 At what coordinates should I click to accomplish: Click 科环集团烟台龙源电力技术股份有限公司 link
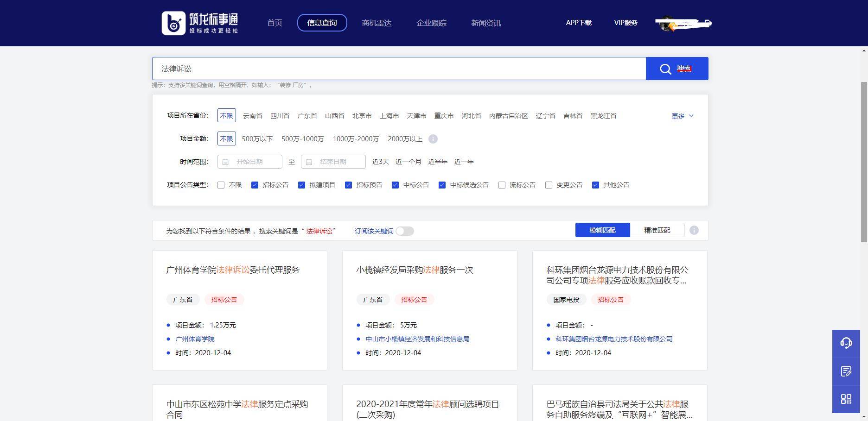point(614,339)
